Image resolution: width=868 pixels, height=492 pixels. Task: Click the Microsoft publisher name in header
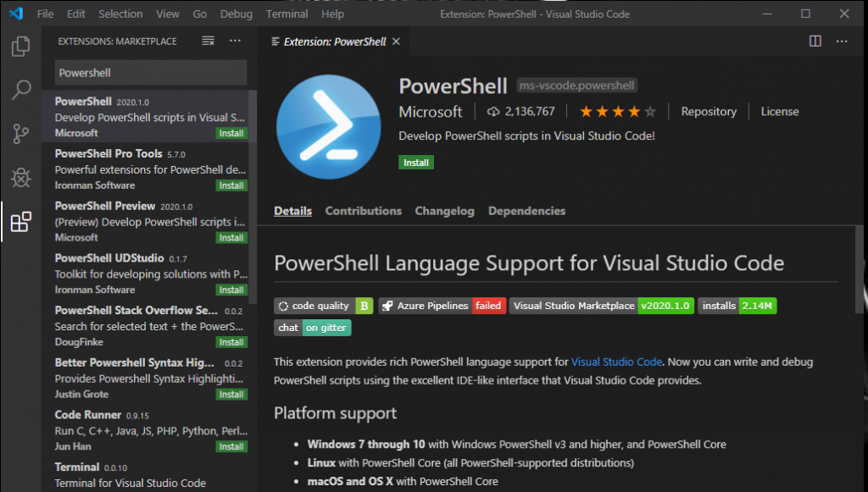tap(430, 112)
